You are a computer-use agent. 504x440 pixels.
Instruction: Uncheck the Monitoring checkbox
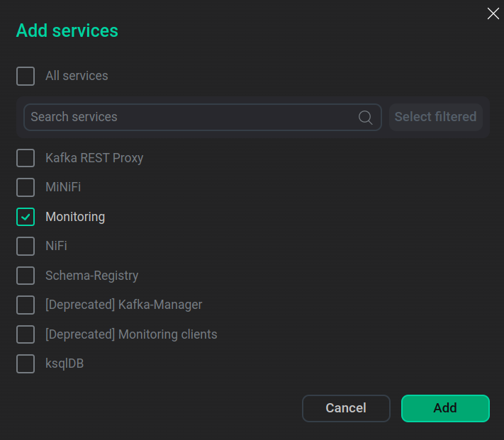click(x=26, y=217)
